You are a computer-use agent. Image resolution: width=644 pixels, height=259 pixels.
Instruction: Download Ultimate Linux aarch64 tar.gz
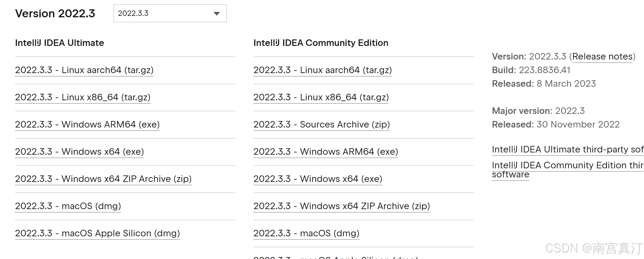pyautogui.click(x=84, y=70)
